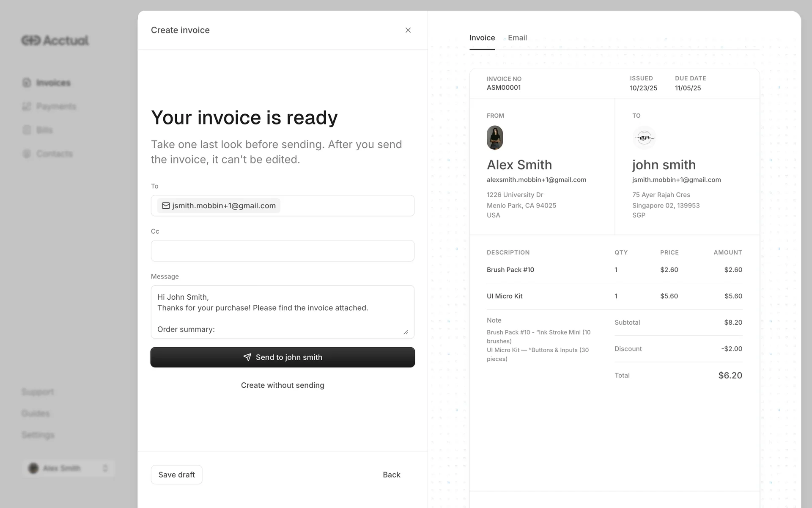Screen dimensions: 812x508
Task: Open Contacts via its sidebar icon
Action: [27, 154]
